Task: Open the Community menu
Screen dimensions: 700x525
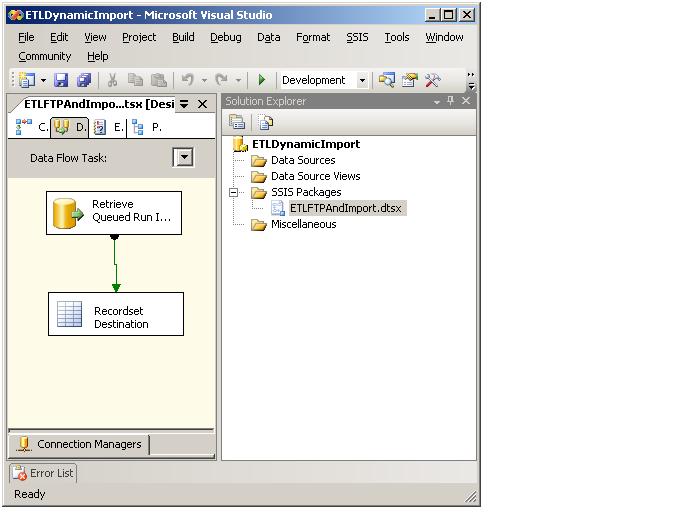Action: (x=45, y=57)
